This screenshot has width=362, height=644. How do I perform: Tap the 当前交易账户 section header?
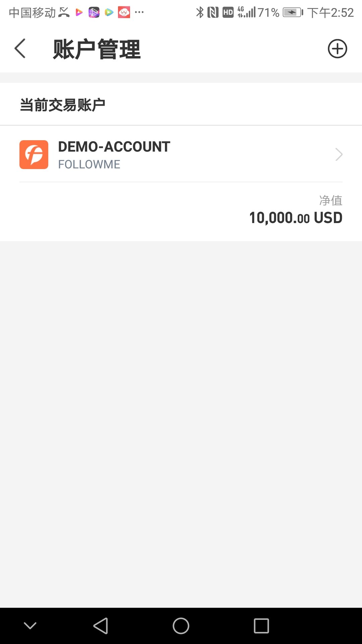(x=63, y=105)
